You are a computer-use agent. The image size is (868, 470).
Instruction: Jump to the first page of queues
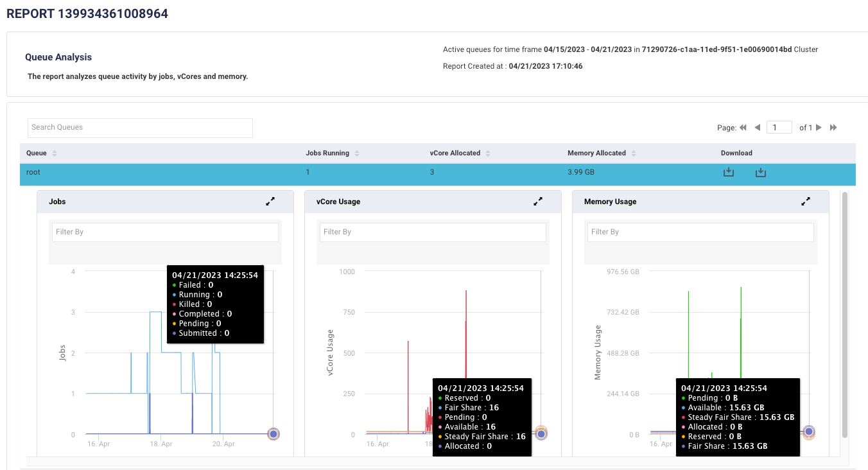click(x=743, y=128)
